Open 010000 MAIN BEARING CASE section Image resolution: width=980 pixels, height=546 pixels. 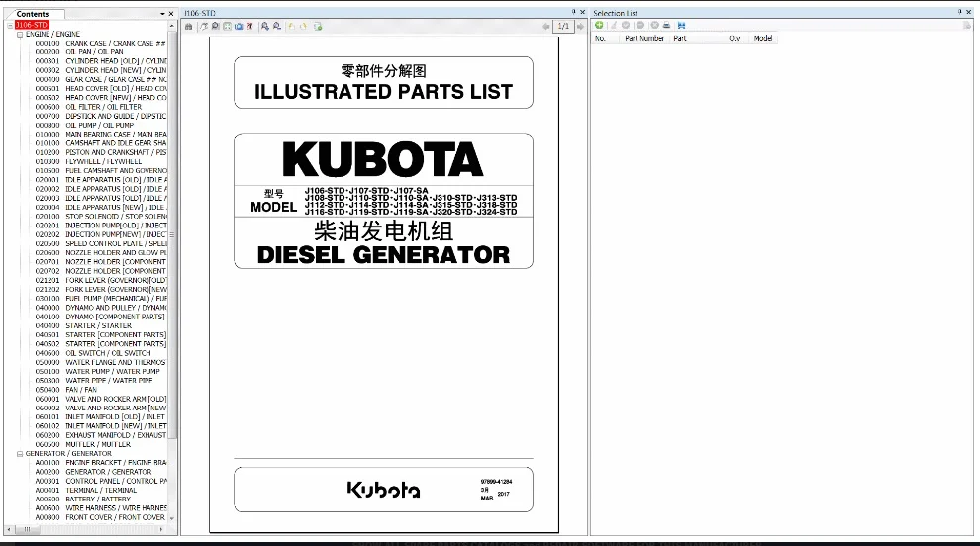[x=101, y=135]
